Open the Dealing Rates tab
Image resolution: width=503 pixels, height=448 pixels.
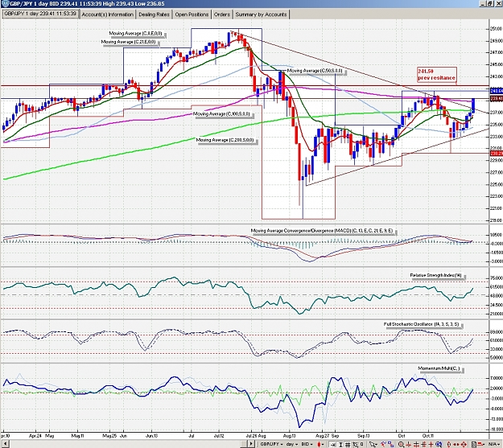click(x=154, y=14)
